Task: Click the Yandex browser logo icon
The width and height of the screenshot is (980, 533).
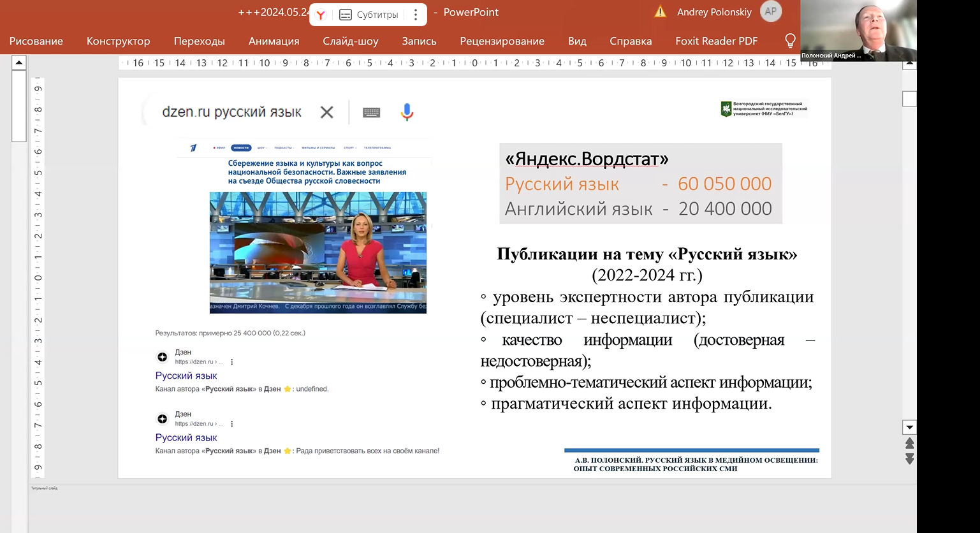Action: coord(321,15)
